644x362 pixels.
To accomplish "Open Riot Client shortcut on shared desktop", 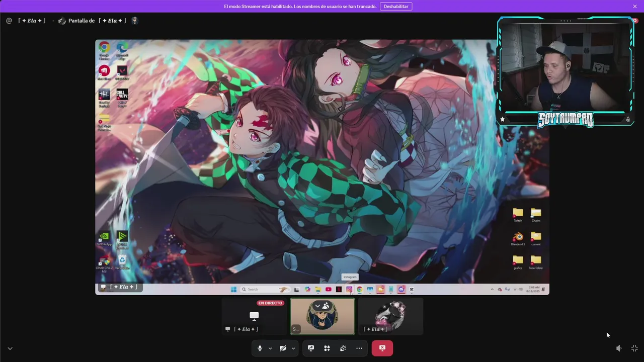I will [104, 73].
